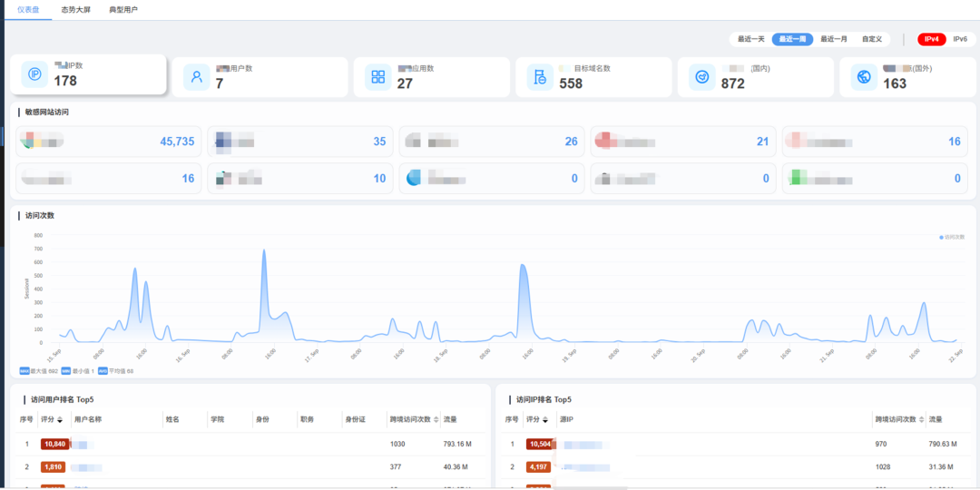Image resolution: width=980 pixels, height=490 pixels.
Task: Click the 970 cross-border visits cell
Action: (x=881, y=445)
